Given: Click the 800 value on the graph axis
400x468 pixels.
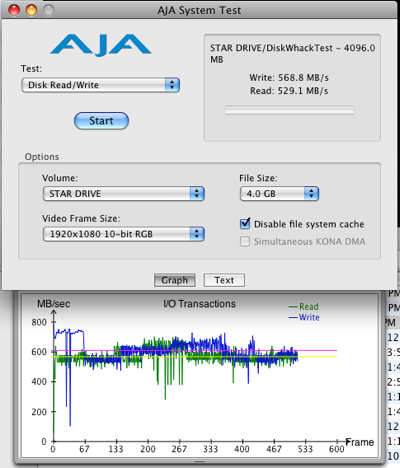Looking at the screenshot, I should pyautogui.click(x=39, y=322).
